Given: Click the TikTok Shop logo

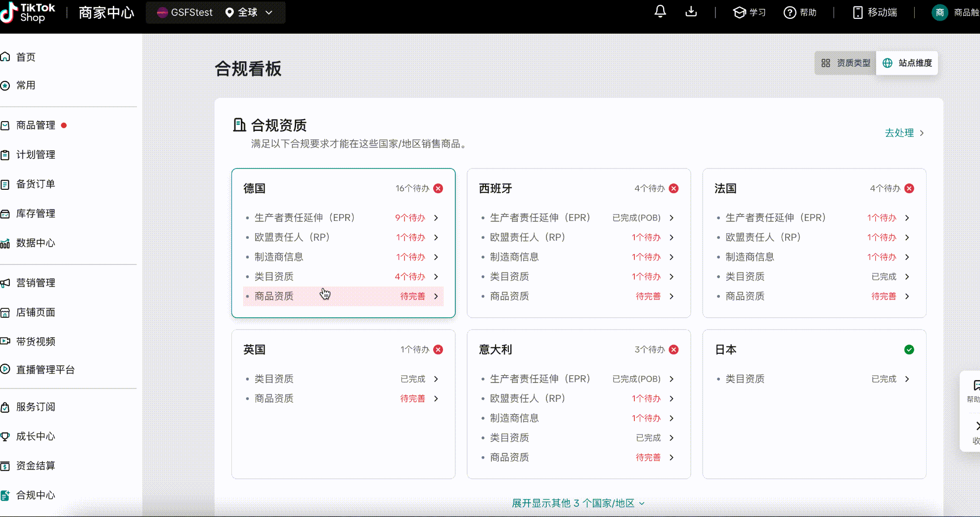Looking at the screenshot, I should [x=28, y=12].
